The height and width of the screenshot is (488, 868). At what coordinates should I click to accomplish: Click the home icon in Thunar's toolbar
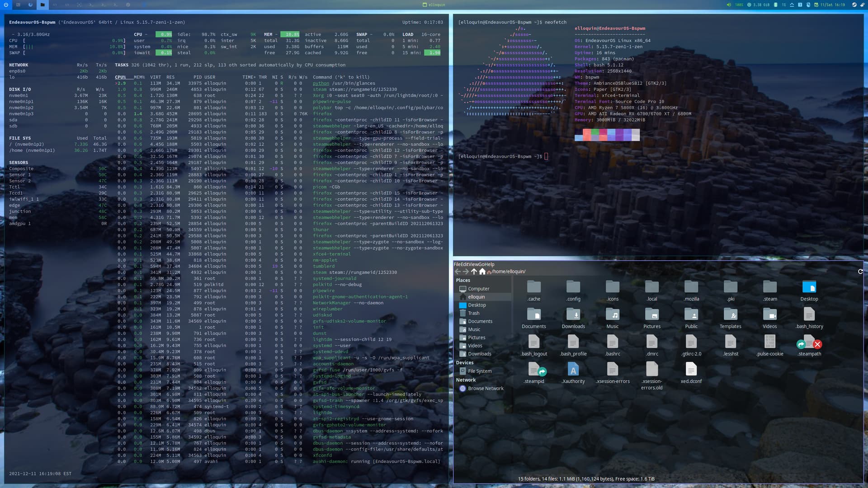click(x=483, y=272)
